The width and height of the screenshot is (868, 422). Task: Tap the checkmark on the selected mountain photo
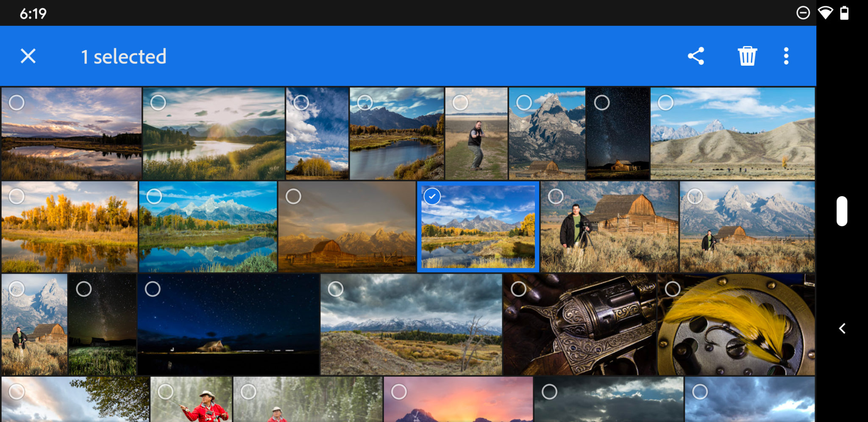432,196
